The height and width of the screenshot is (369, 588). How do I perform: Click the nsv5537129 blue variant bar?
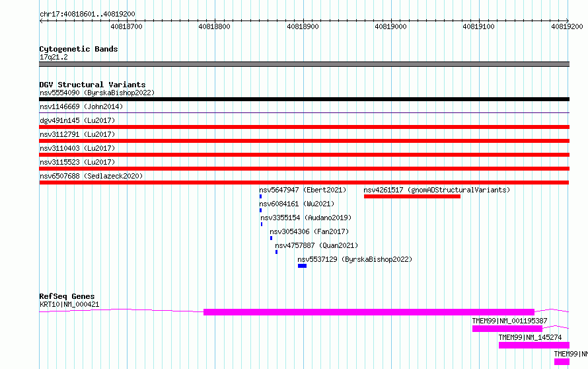302,266
